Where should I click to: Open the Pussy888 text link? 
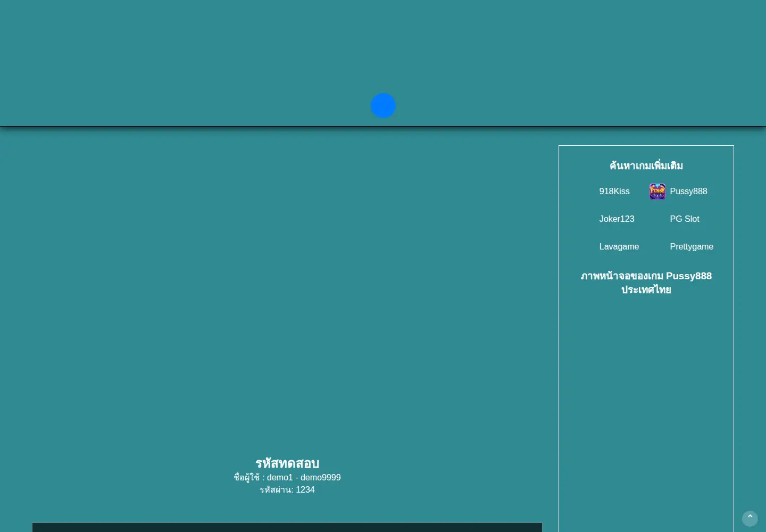(688, 192)
